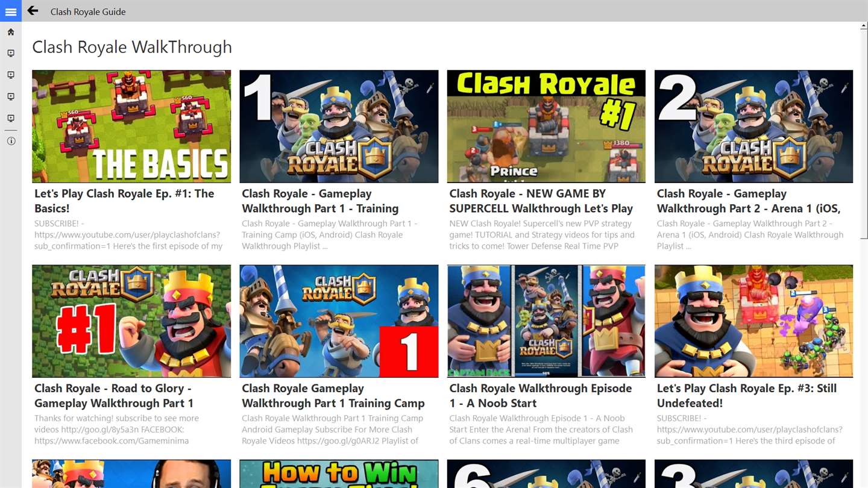
Task: Open title 'Walkthrough Episode 1 - A Noob Start'
Action: pos(541,396)
